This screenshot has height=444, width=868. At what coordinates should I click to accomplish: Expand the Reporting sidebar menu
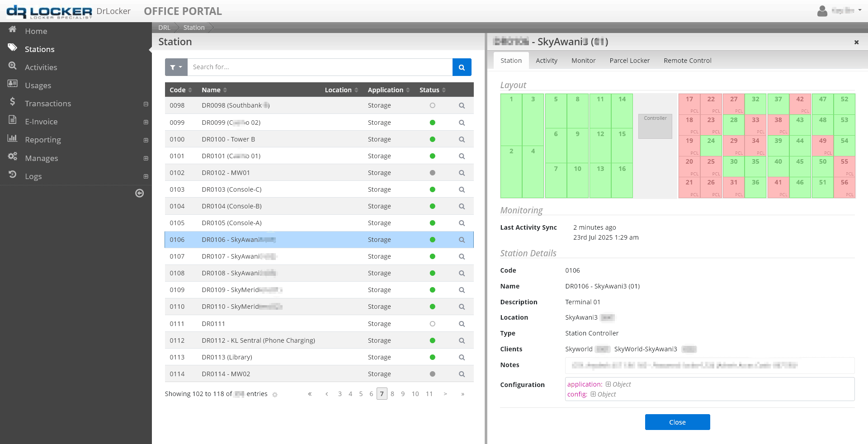coord(146,140)
